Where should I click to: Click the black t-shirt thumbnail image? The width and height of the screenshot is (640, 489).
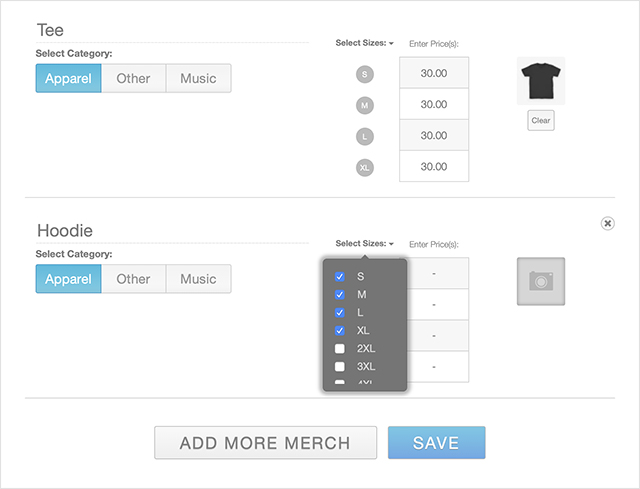click(x=541, y=80)
